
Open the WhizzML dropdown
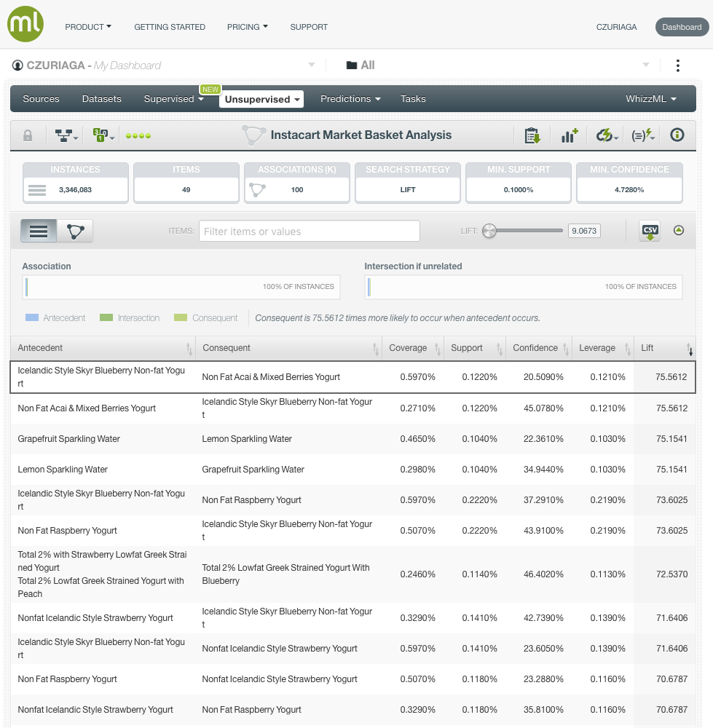coord(650,99)
